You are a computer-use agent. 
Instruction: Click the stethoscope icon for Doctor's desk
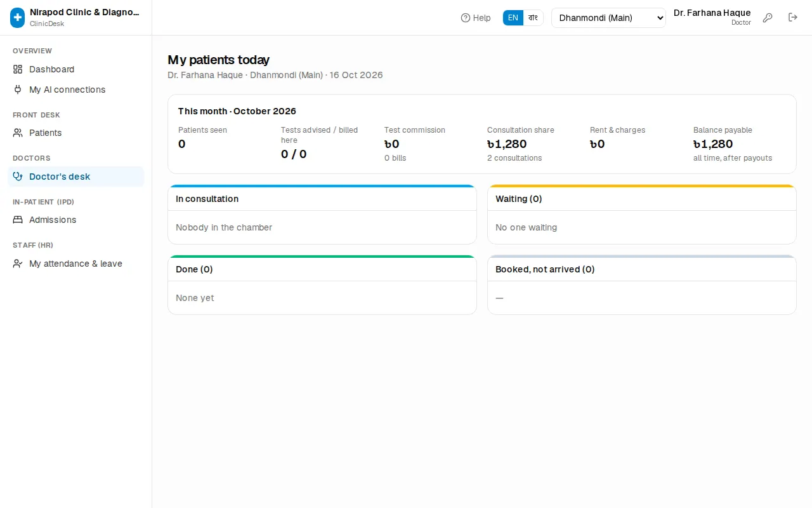tap(18, 177)
